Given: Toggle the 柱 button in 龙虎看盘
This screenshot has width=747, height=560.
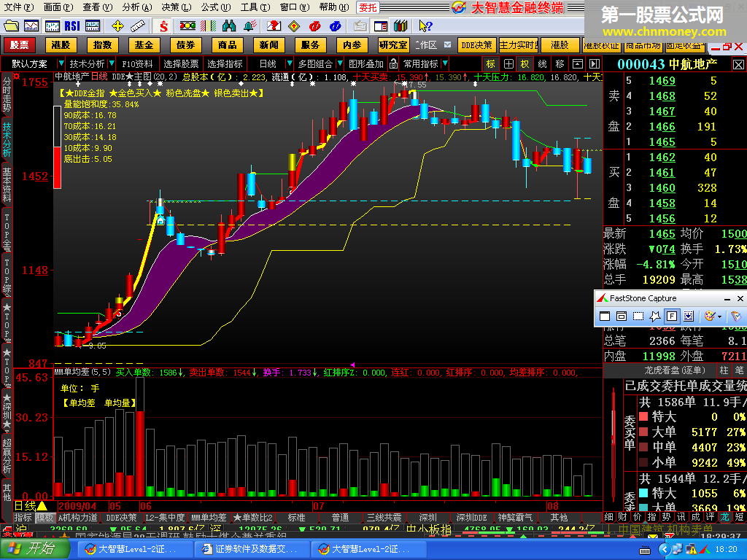Looking at the screenshot, I should pos(724,370).
